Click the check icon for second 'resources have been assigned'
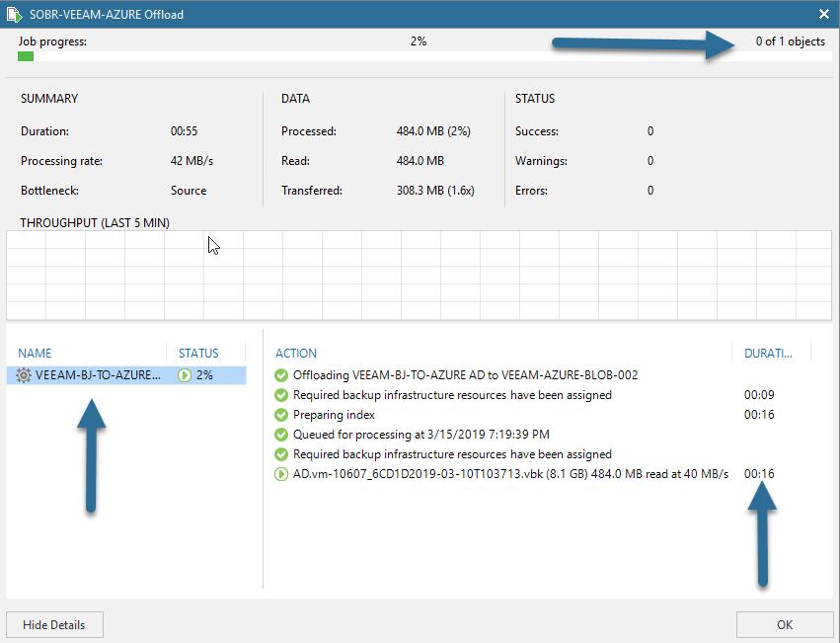This screenshot has height=643, width=840. [281, 454]
